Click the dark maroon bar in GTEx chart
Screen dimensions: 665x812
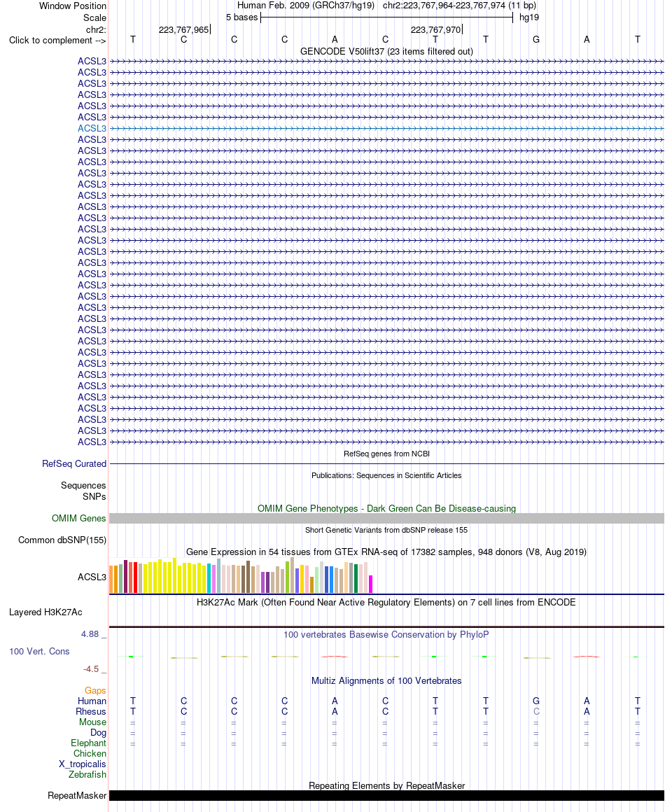pos(126,576)
